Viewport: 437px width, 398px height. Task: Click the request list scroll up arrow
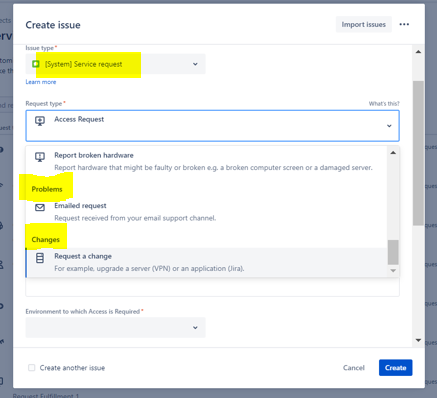coord(393,153)
